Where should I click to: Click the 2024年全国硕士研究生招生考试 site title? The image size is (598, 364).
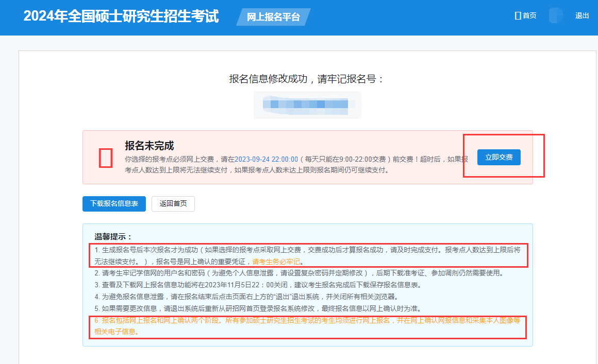(121, 16)
